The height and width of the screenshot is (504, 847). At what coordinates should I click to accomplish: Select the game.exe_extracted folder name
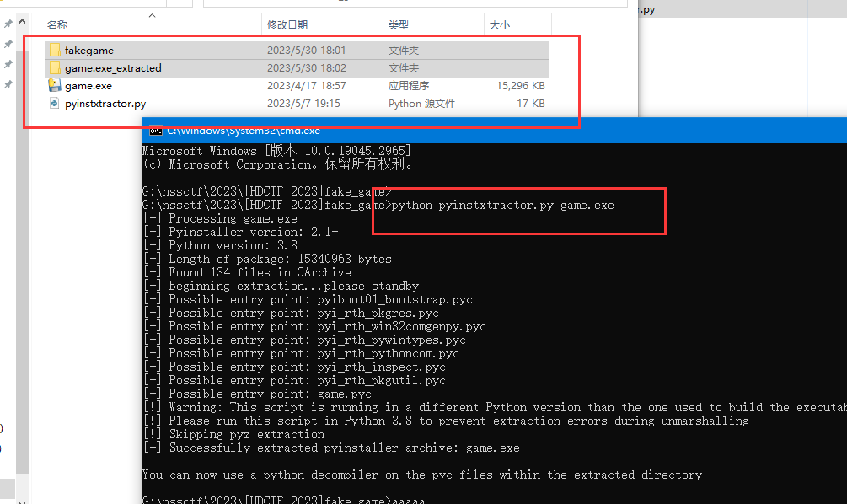(x=113, y=68)
